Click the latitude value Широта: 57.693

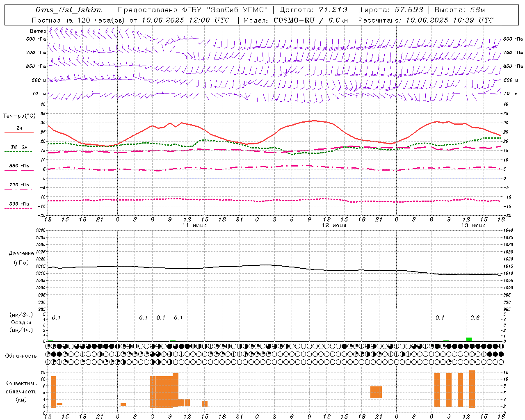tap(390, 10)
